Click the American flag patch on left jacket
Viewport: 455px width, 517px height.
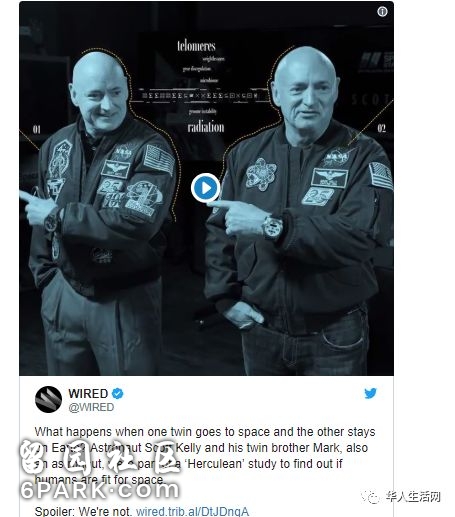(159, 159)
